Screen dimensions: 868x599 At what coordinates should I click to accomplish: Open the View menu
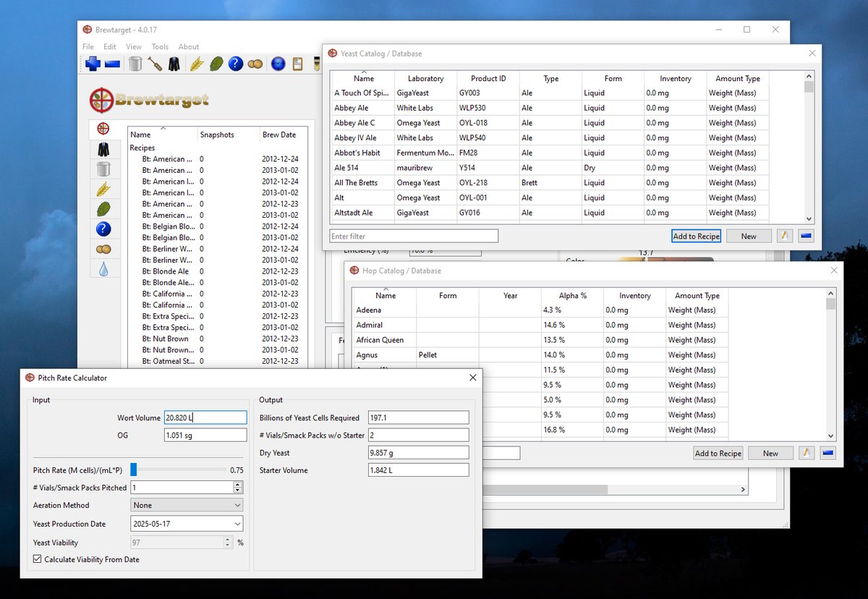pyautogui.click(x=134, y=47)
